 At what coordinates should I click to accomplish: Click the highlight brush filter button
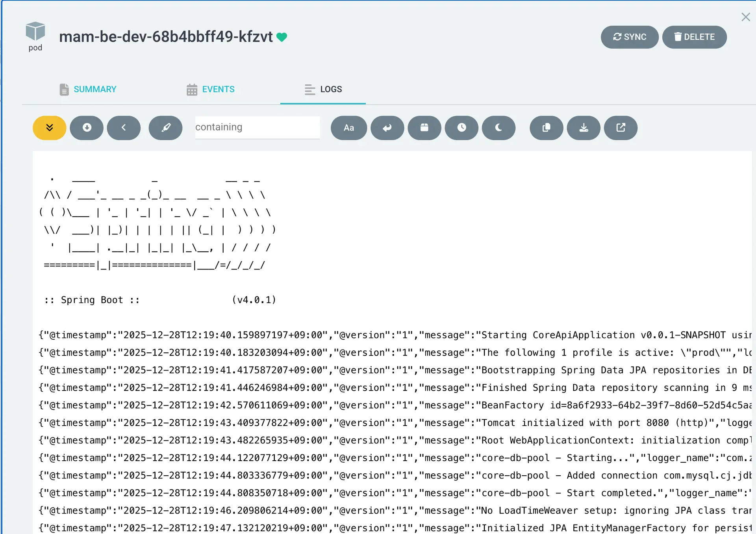point(165,128)
